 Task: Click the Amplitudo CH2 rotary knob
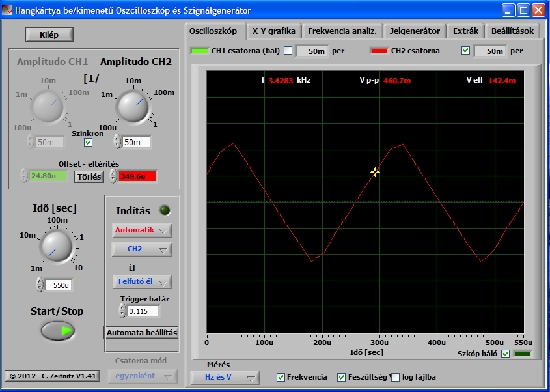pyautogui.click(x=133, y=106)
